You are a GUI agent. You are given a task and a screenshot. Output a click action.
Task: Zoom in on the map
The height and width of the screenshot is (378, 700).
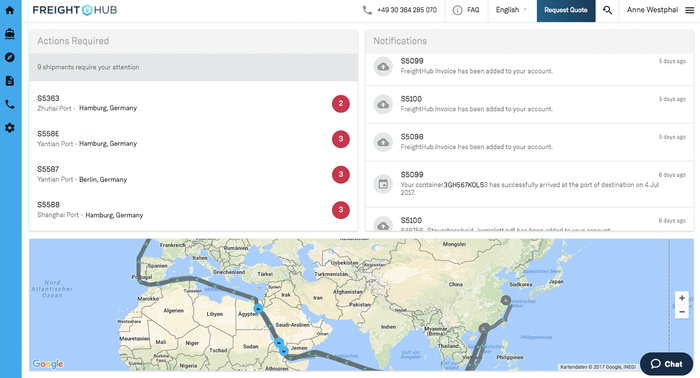682,298
